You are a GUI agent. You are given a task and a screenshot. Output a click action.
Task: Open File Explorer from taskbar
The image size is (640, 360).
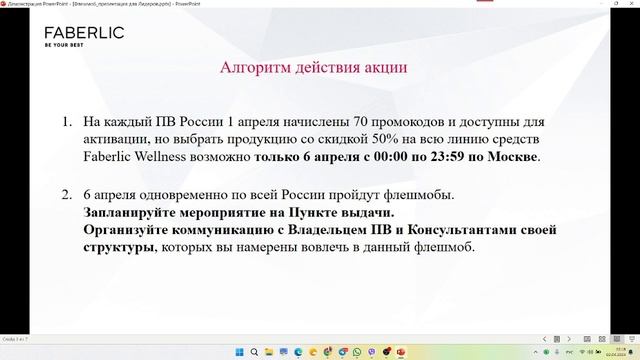[269, 352]
